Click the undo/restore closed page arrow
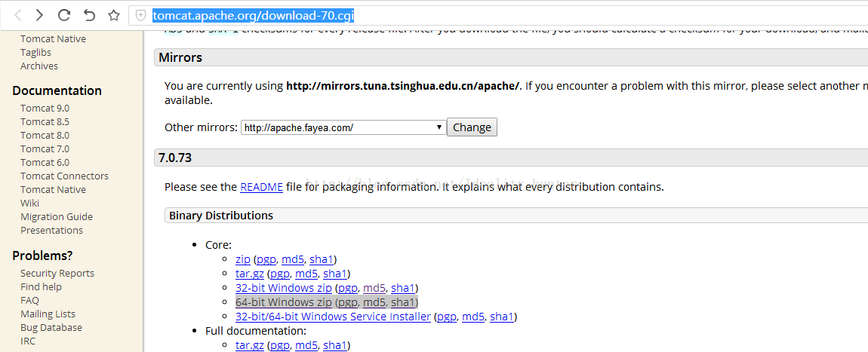Viewport: 868px width, 352px height. tap(89, 15)
